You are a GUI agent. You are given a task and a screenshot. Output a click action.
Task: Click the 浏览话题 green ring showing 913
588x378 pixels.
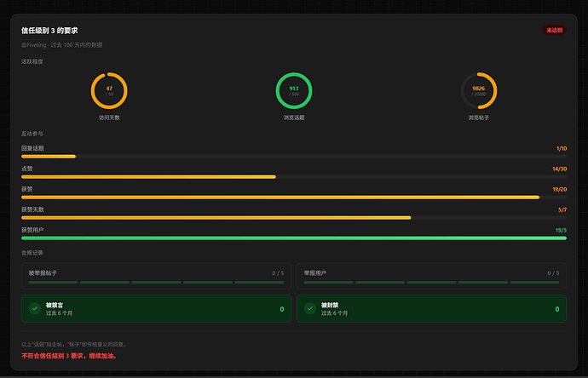tap(294, 90)
